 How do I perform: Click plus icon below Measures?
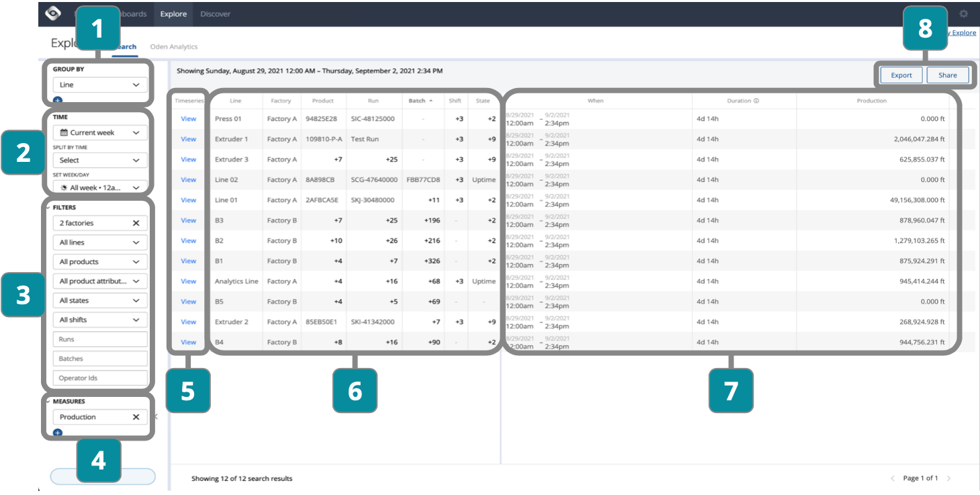(x=57, y=433)
